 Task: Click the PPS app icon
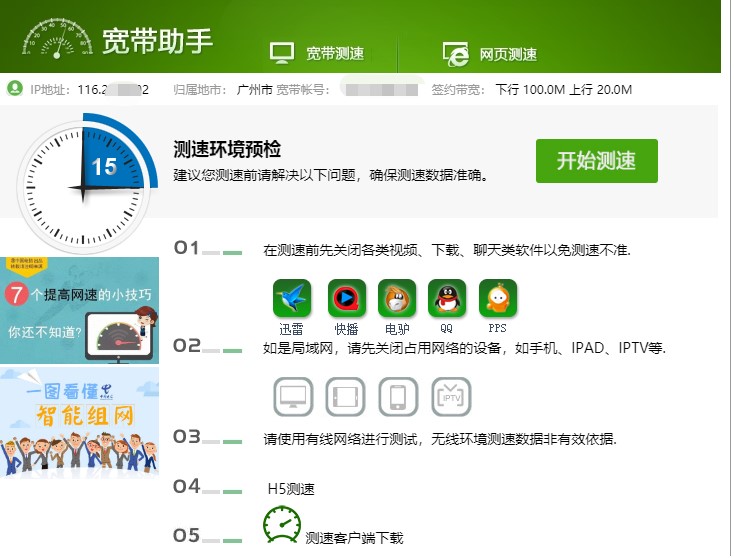498,298
